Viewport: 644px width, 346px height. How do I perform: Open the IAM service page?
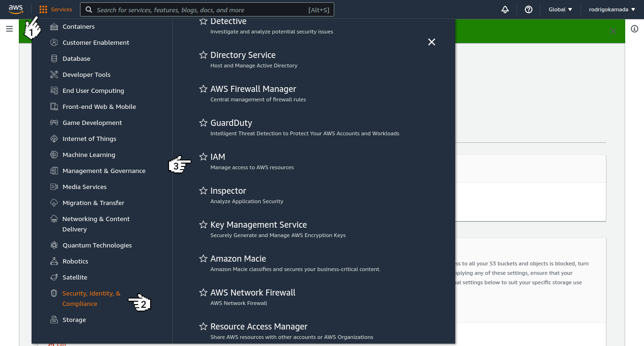[217, 157]
